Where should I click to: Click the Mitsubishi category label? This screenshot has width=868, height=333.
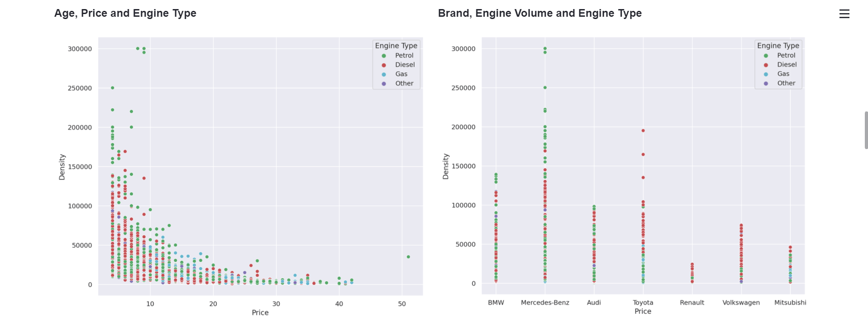point(790,303)
